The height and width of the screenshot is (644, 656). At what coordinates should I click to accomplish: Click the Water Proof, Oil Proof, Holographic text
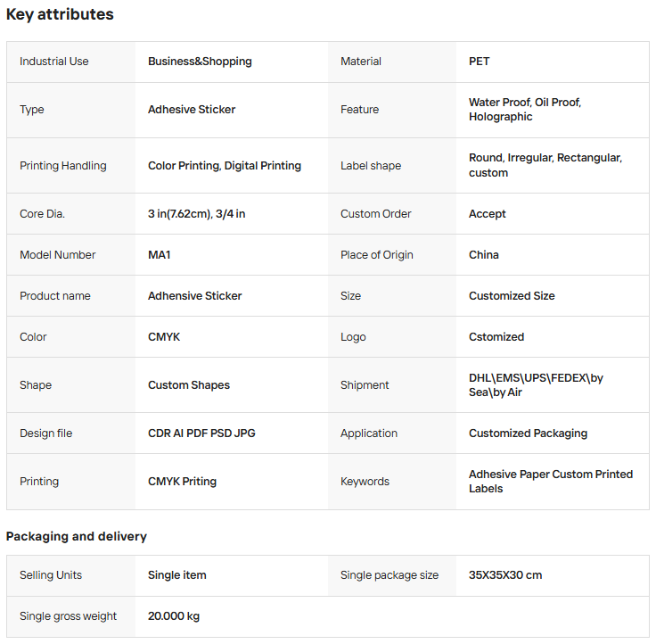(524, 110)
